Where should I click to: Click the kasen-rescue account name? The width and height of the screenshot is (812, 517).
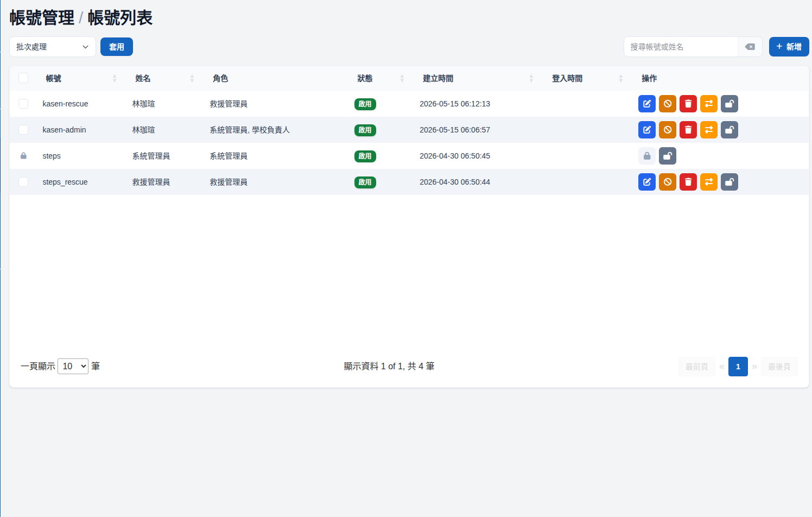coord(65,104)
